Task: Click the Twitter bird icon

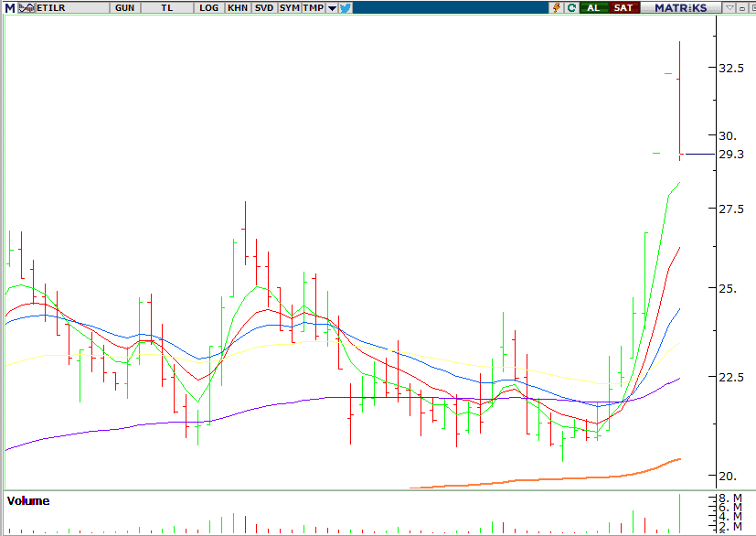Action: (346, 7)
